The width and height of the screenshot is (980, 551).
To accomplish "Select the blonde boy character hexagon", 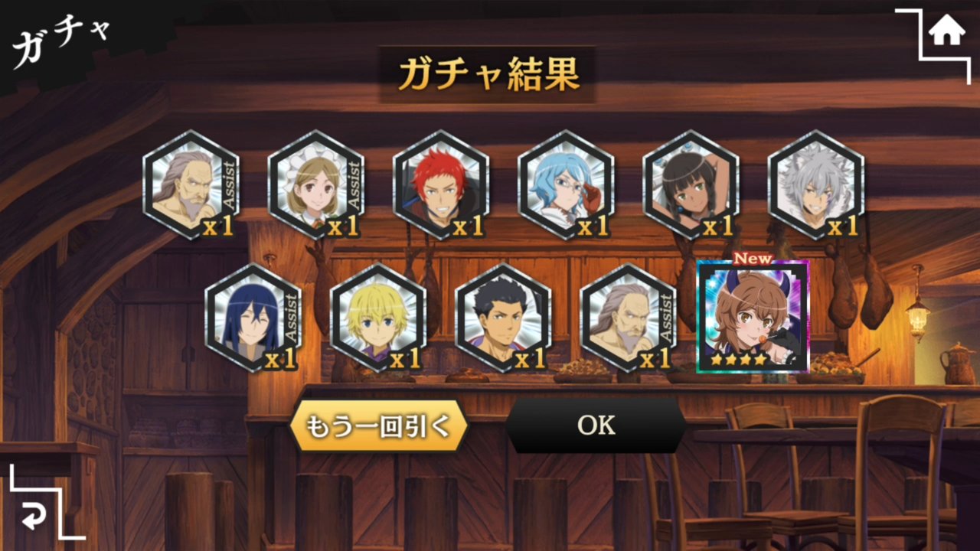I will pyautogui.click(x=378, y=318).
